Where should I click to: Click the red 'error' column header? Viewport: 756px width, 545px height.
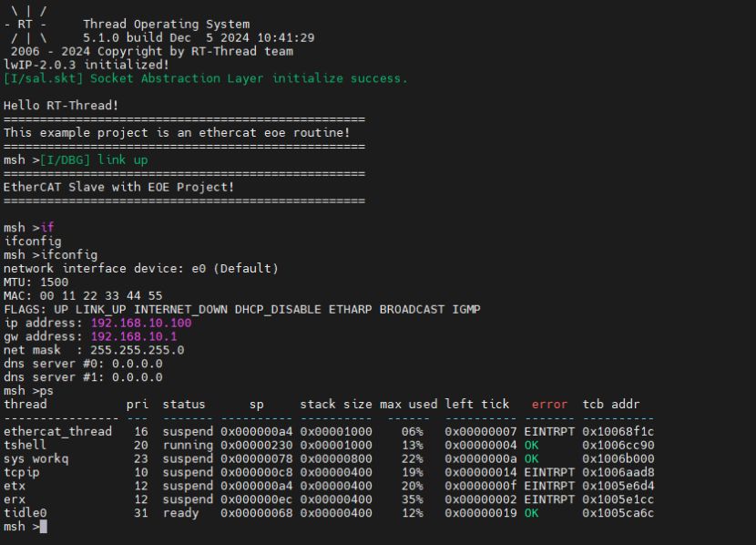click(x=549, y=404)
